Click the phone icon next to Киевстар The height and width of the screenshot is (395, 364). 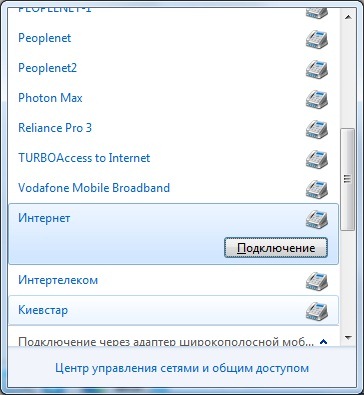[x=317, y=311]
